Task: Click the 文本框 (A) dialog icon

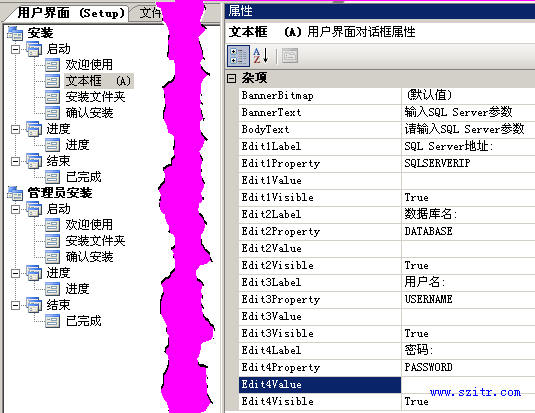Action: [x=52, y=81]
